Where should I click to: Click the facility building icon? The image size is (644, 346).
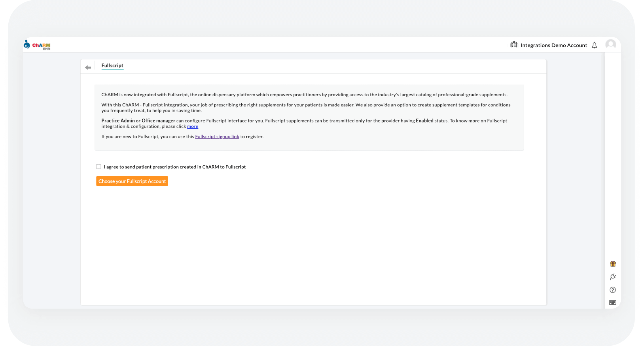514,45
